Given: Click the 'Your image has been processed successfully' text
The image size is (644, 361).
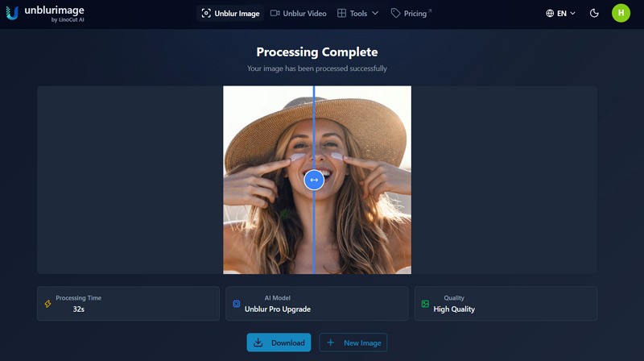Looking at the screenshot, I should tap(317, 68).
